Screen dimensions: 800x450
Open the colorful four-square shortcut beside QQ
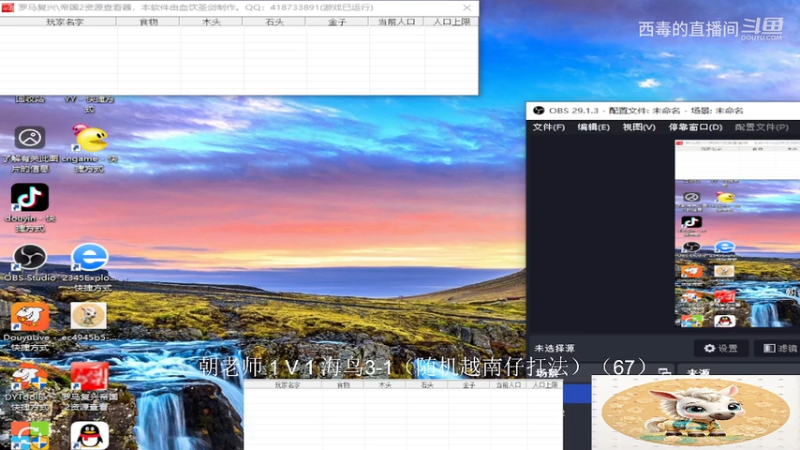[x=30, y=436]
